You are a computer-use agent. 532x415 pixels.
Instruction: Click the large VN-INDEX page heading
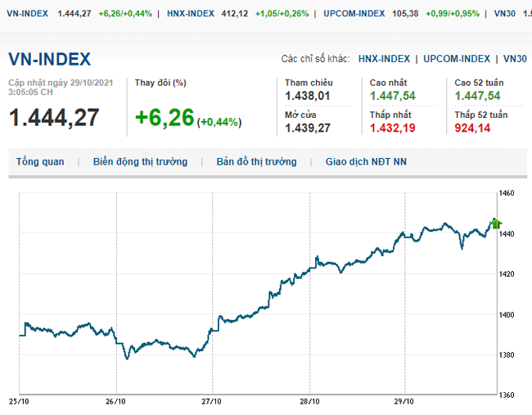pos(49,60)
